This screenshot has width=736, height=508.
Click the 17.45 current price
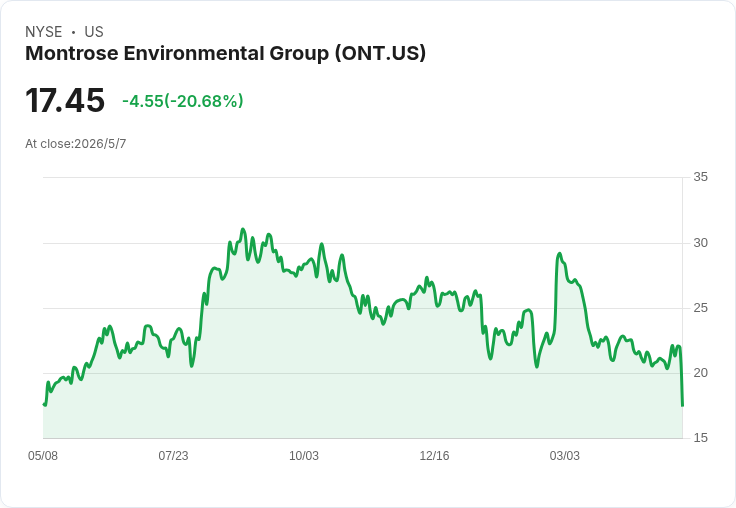65,100
